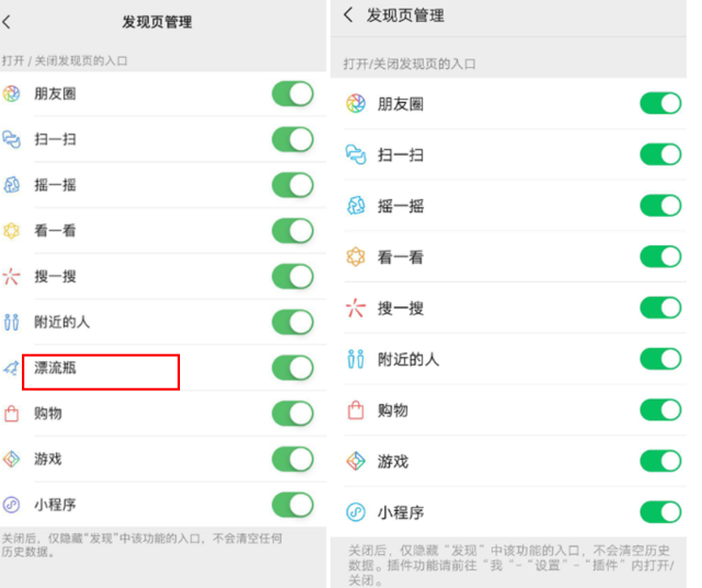
Task: Select 朋友圈 label on left screen
Action: point(55,93)
